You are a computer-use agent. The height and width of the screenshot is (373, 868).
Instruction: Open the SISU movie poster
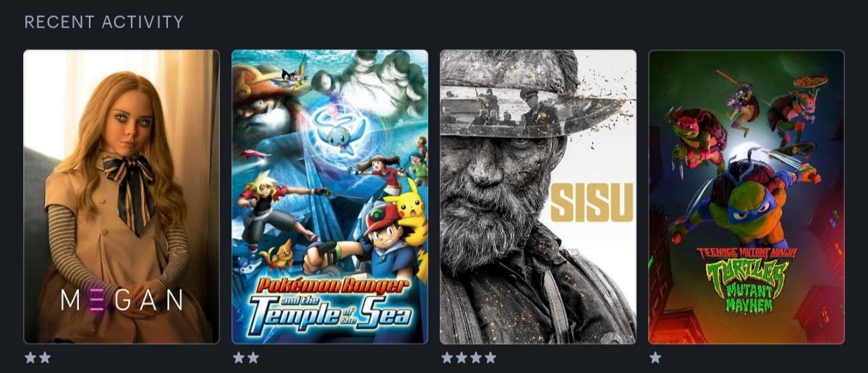tap(538, 197)
